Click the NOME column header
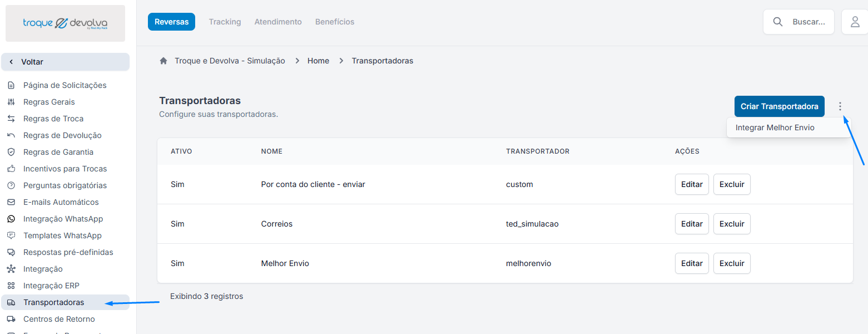 click(x=271, y=151)
